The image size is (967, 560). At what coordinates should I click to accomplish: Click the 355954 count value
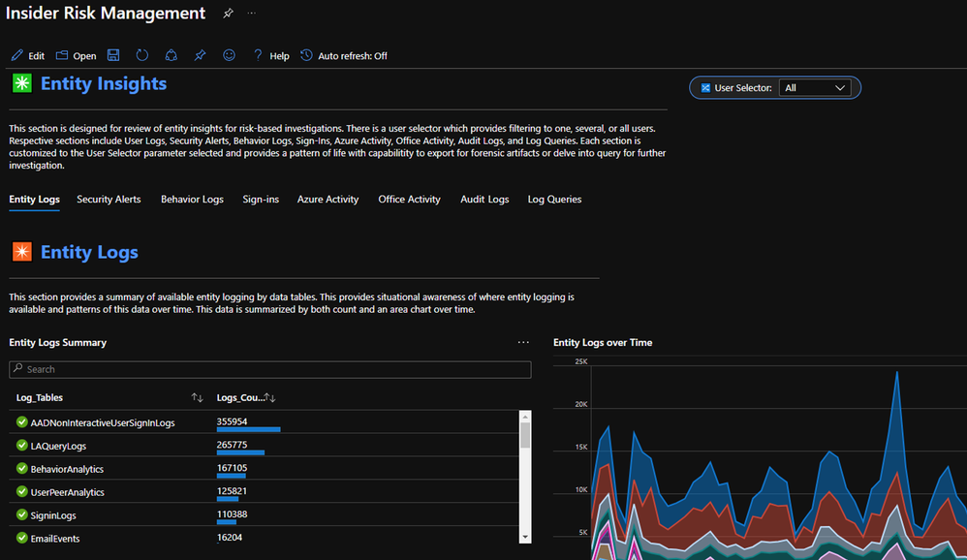[232, 421]
